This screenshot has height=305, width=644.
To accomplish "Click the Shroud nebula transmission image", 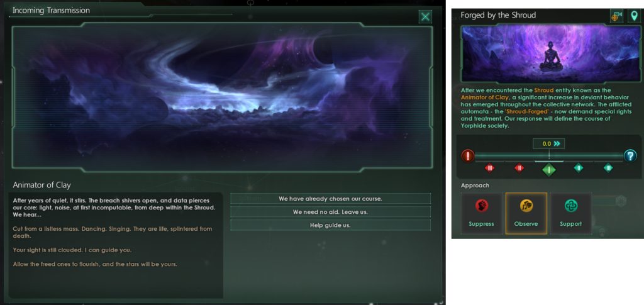I will coord(222,97).
